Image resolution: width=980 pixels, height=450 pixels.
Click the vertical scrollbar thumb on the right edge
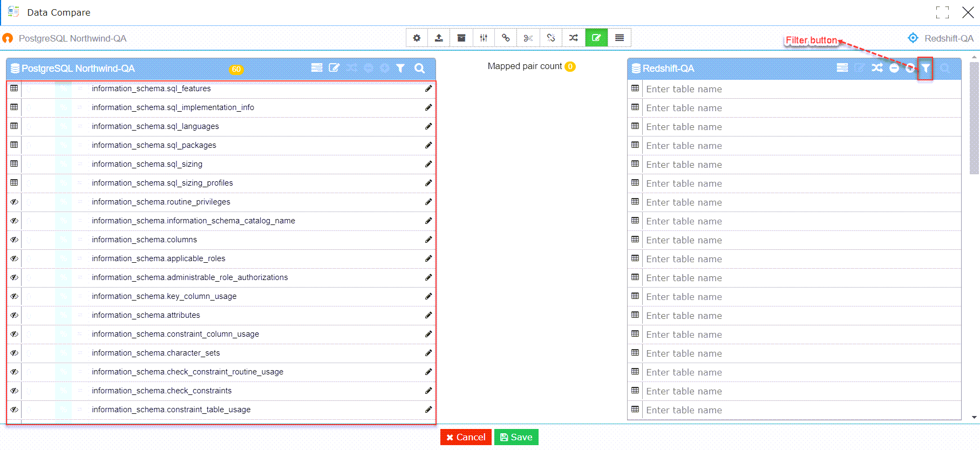(x=974, y=118)
